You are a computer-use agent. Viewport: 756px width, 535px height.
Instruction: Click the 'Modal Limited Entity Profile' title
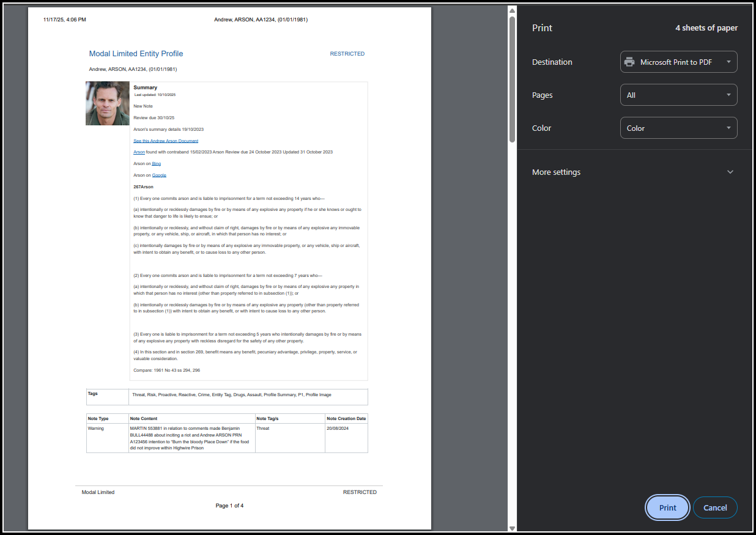point(136,54)
